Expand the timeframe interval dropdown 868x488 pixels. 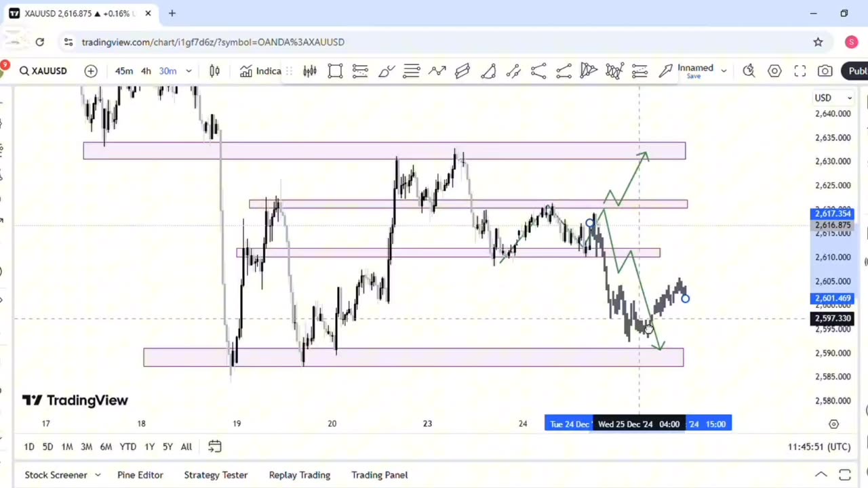189,71
